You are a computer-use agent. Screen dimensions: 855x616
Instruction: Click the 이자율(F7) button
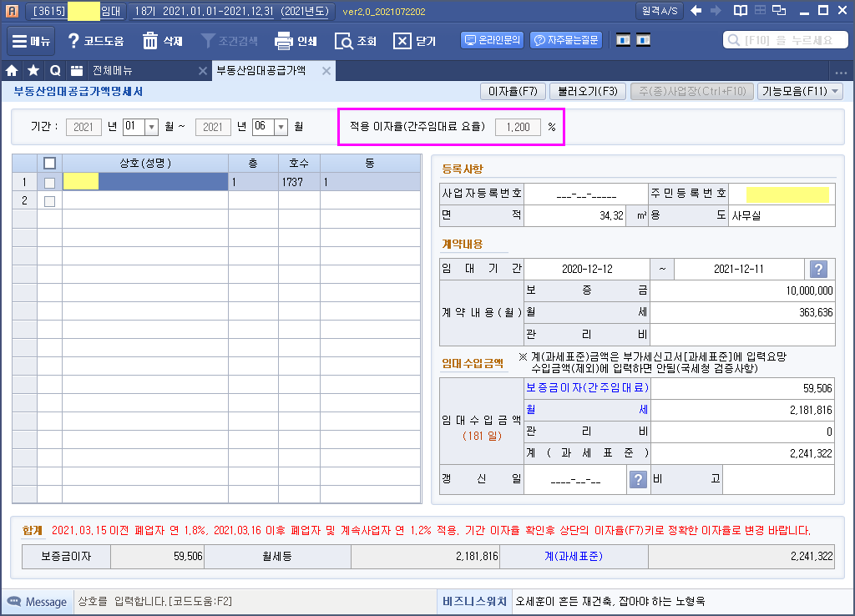coord(513,91)
